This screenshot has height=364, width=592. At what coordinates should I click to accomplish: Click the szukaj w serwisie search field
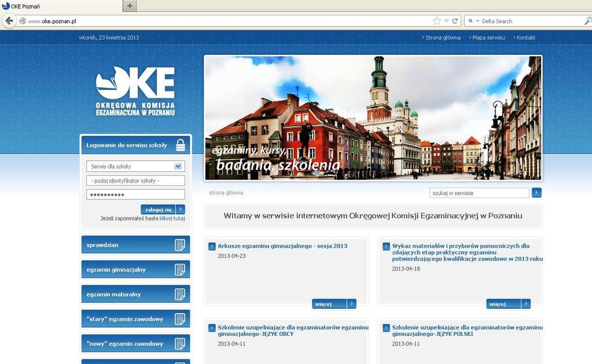pyautogui.click(x=479, y=193)
